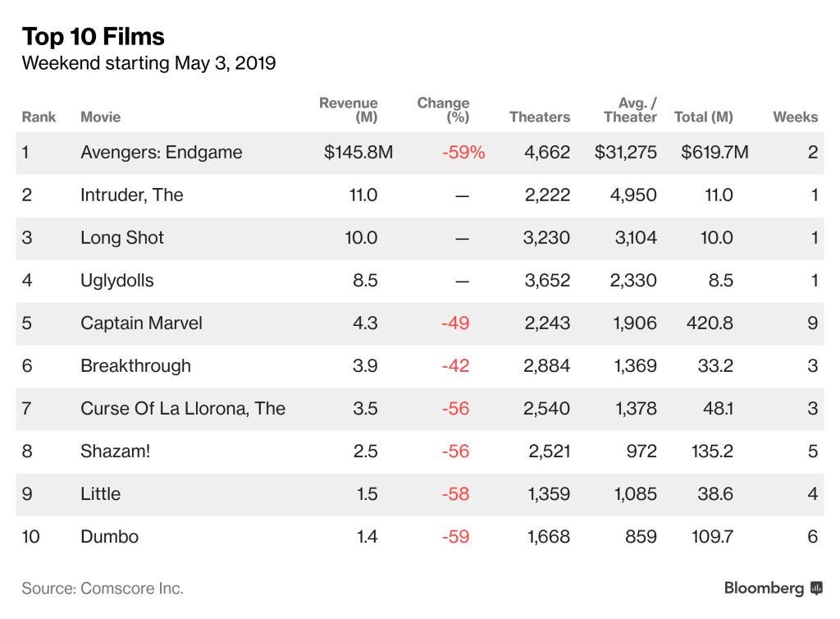
Task: Click the Rank column header
Action: coord(39,117)
